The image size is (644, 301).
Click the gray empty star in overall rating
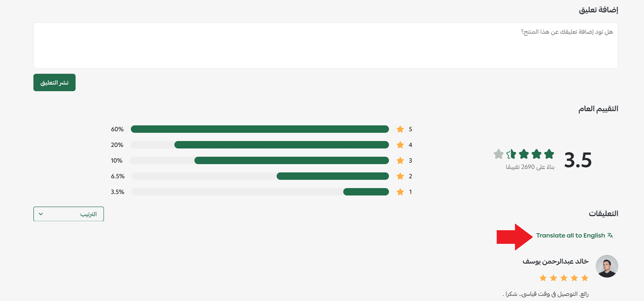click(x=498, y=154)
